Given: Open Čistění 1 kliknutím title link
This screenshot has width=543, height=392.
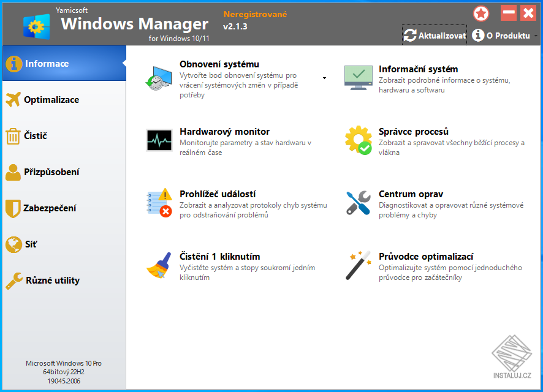Looking at the screenshot, I should coord(219,257).
